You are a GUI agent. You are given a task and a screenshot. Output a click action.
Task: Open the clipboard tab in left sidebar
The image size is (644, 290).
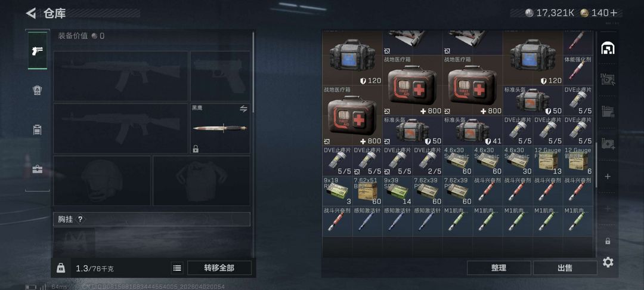(x=38, y=130)
